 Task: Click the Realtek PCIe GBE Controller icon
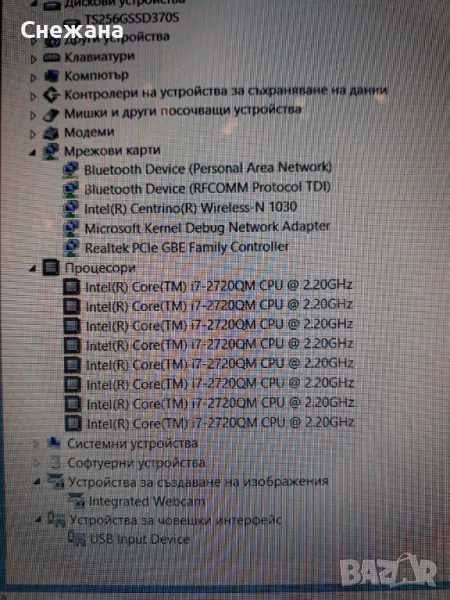pyautogui.click(x=72, y=247)
